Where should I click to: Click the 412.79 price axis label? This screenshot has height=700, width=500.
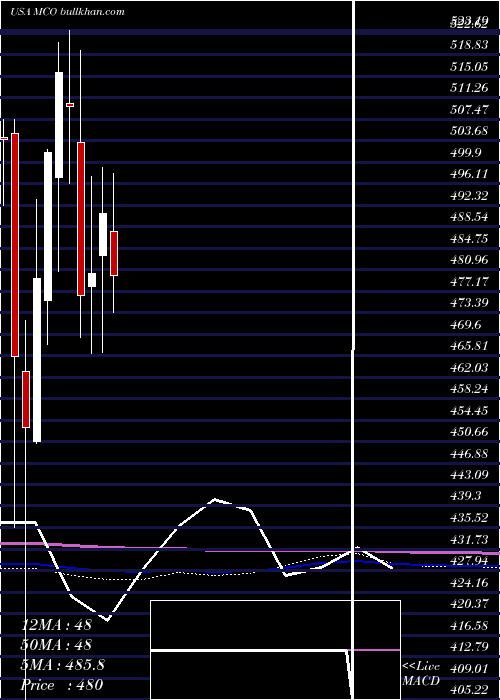[x=469, y=647]
